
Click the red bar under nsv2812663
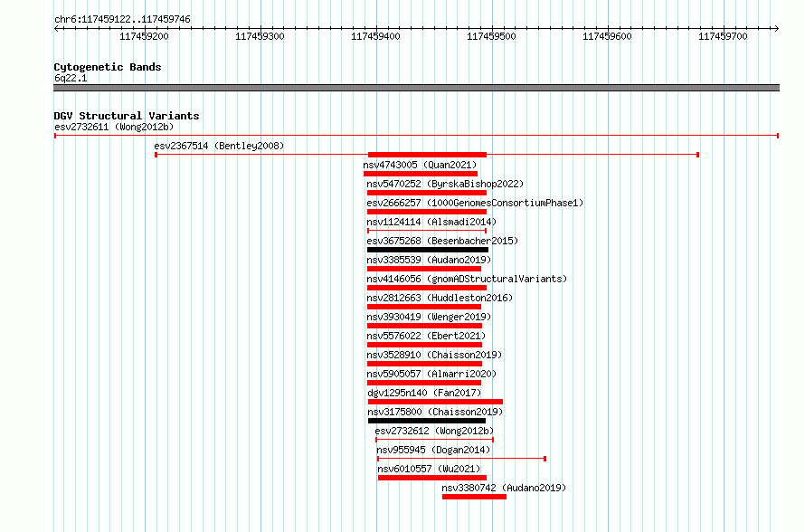click(x=424, y=307)
